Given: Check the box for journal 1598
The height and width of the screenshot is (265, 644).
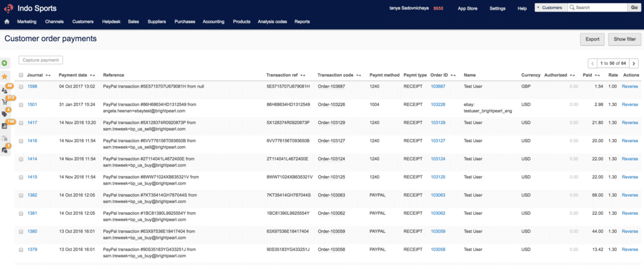Looking at the screenshot, I should [x=21, y=86].
